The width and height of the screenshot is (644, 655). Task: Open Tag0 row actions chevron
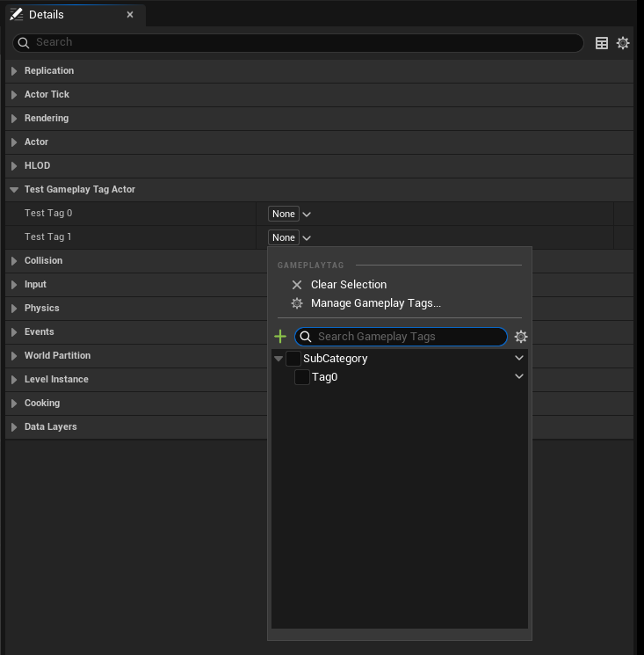point(518,376)
